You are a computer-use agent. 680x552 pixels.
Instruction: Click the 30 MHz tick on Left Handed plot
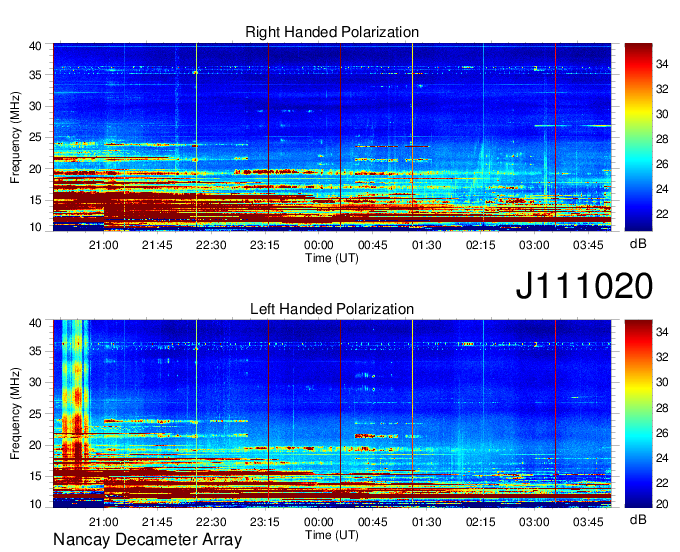coord(35,382)
